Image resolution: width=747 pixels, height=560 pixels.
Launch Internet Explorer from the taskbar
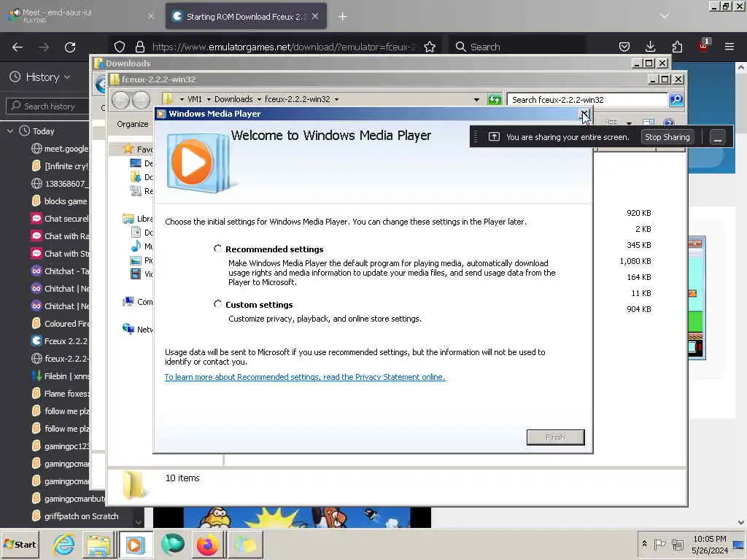64,544
